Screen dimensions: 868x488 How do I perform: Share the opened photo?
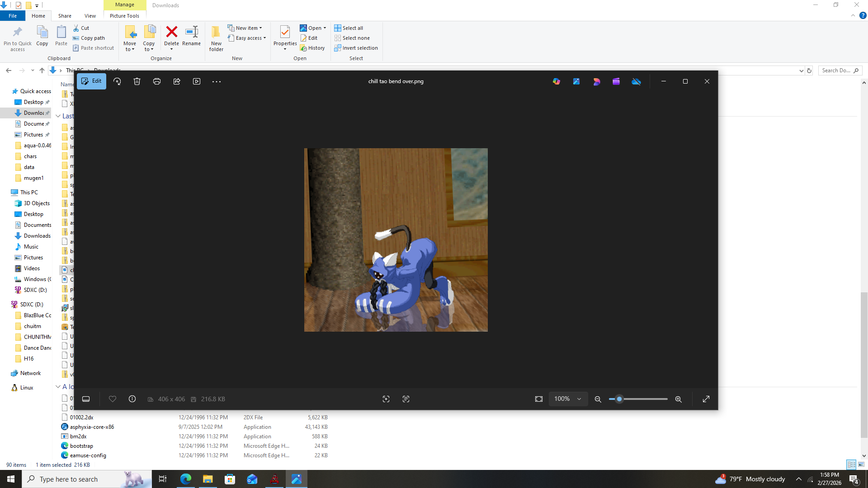pos(177,81)
